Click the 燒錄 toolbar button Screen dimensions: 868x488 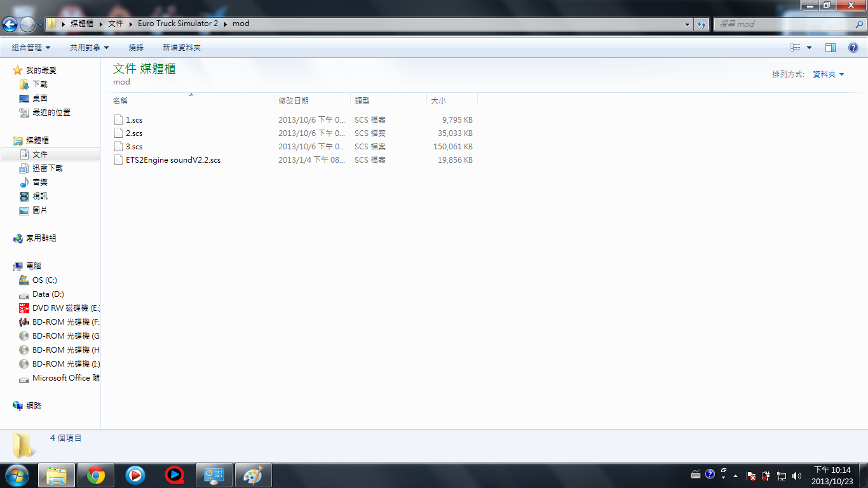pos(136,48)
